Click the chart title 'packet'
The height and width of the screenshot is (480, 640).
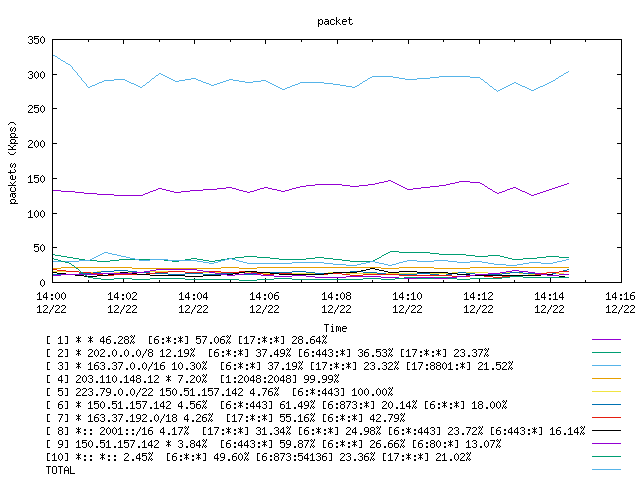coord(335,22)
